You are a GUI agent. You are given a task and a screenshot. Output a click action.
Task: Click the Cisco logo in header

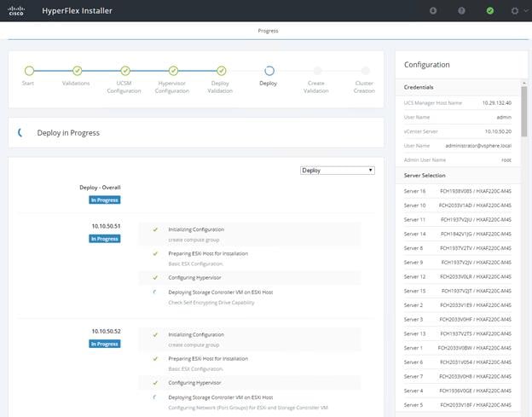[16, 11]
